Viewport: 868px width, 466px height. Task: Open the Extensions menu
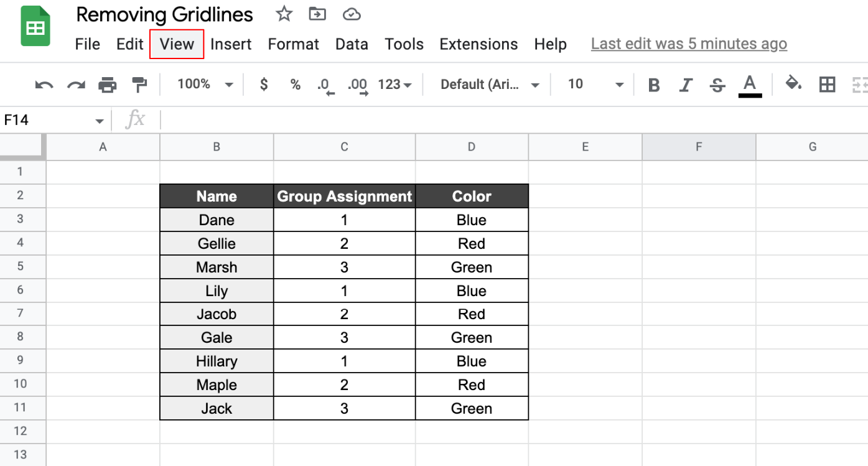click(478, 44)
